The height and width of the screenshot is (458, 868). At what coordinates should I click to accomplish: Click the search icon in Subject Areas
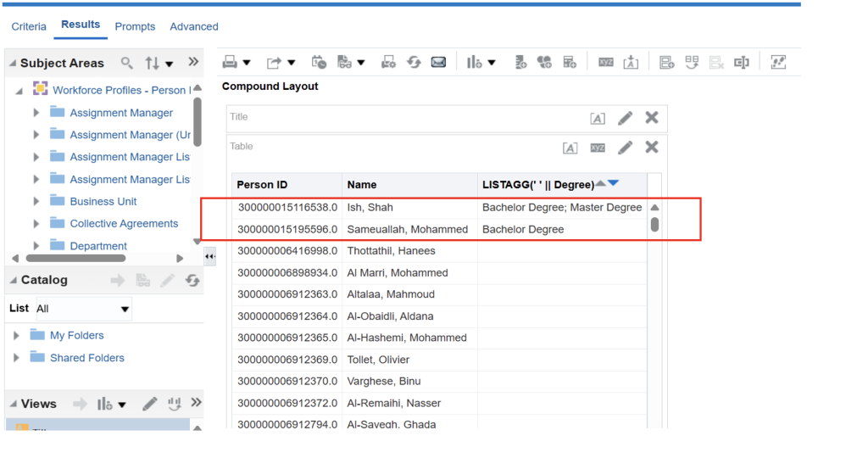[x=127, y=63]
